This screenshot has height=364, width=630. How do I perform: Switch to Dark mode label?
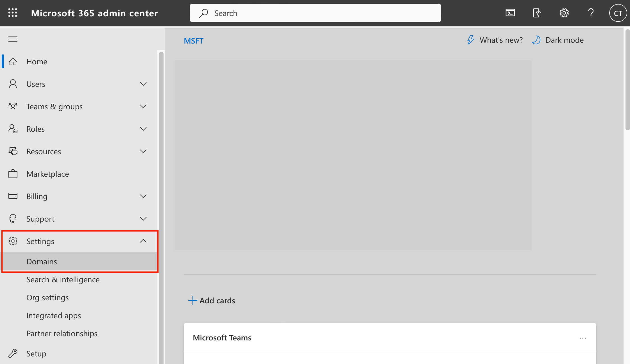[x=565, y=40]
